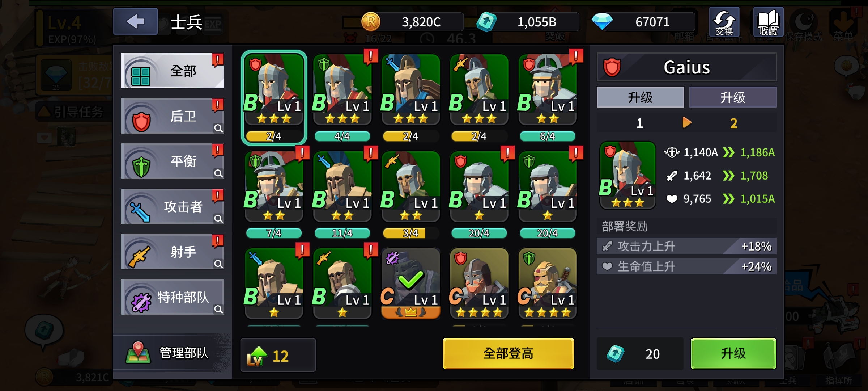The image size is (868, 391).
Task: Select first-row soldier card showing 6/4 progress
Action: click(548, 90)
